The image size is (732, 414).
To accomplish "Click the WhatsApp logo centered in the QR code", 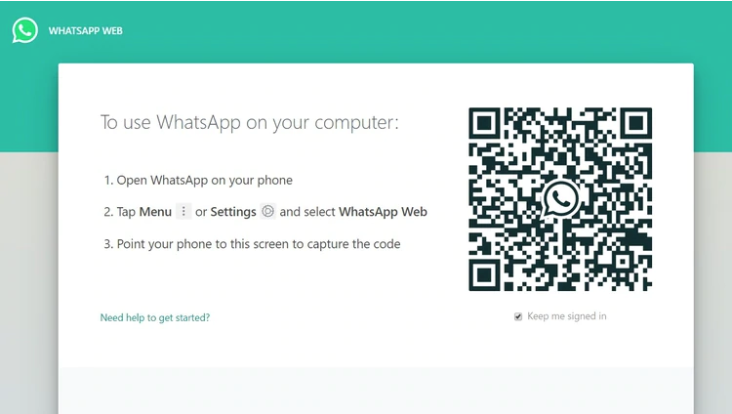I will [x=561, y=199].
